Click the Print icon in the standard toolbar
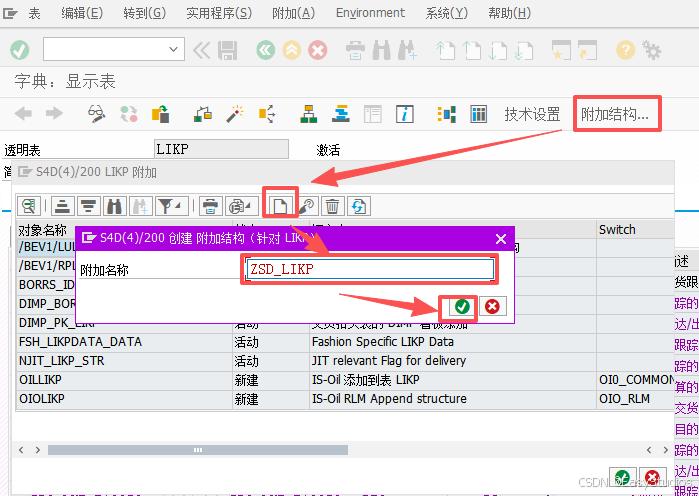 [355, 50]
